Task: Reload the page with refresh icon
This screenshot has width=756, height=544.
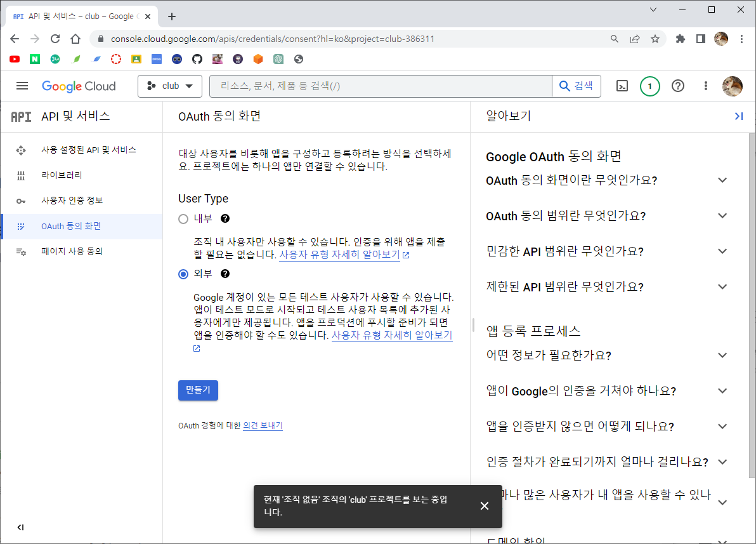Action: pyautogui.click(x=55, y=39)
